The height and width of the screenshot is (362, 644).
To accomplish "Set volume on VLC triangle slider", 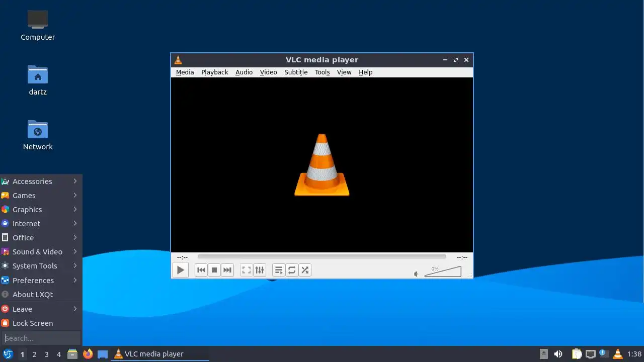I will [x=443, y=271].
